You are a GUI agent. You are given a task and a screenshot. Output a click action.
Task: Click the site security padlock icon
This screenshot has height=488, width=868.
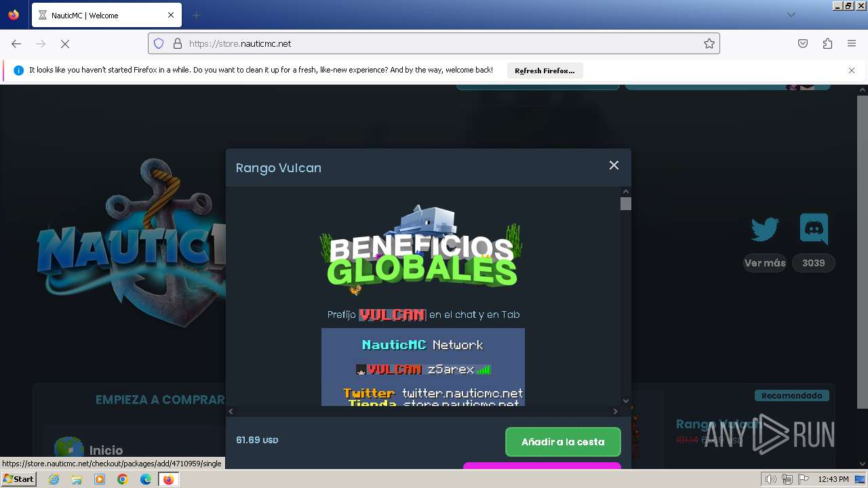tap(178, 43)
